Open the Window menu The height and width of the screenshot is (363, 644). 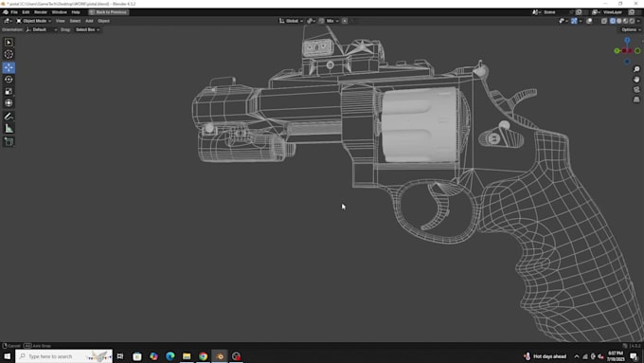60,12
